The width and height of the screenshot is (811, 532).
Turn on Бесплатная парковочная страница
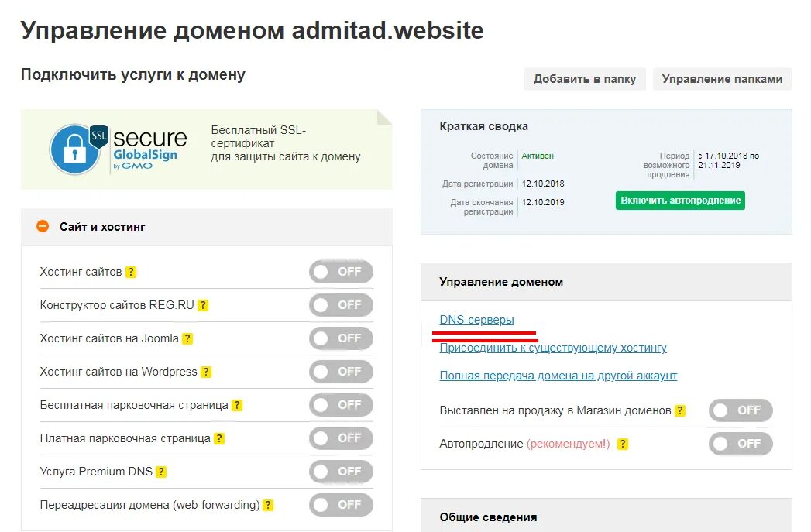[341, 405]
